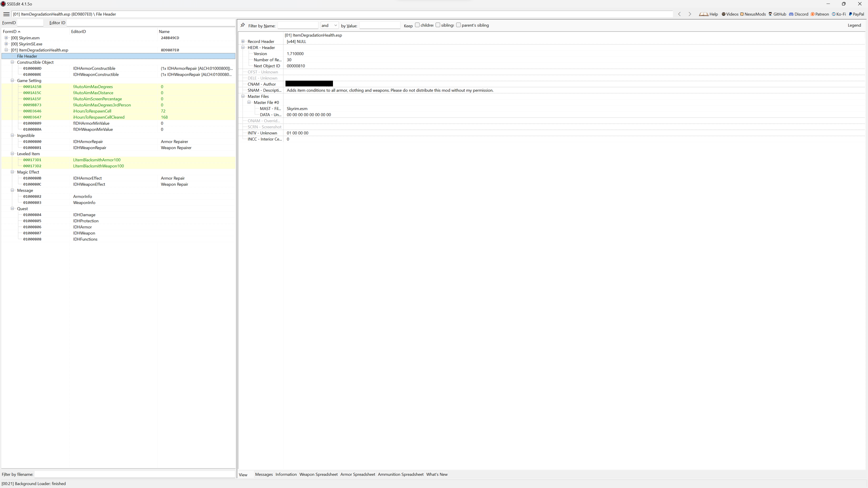This screenshot has width=868, height=488.
Task: Click the pin icon beside Filter by Name
Action: 243,25
